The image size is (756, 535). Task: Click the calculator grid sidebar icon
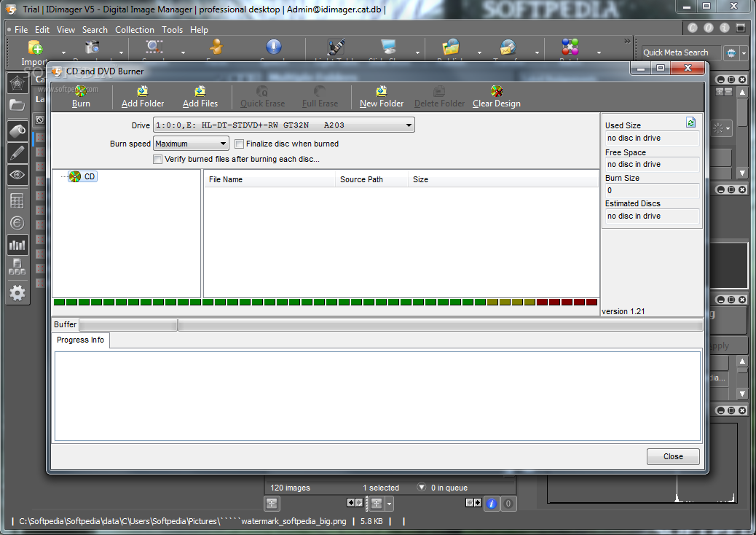point(17,200)
